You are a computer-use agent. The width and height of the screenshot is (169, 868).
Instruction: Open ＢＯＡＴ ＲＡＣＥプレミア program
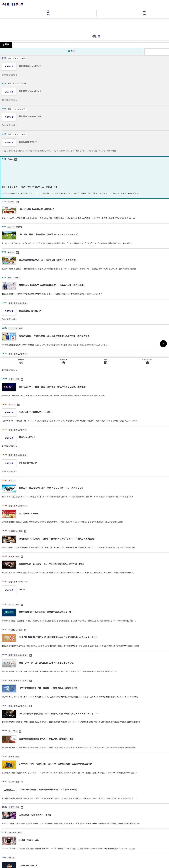point(51,488)
